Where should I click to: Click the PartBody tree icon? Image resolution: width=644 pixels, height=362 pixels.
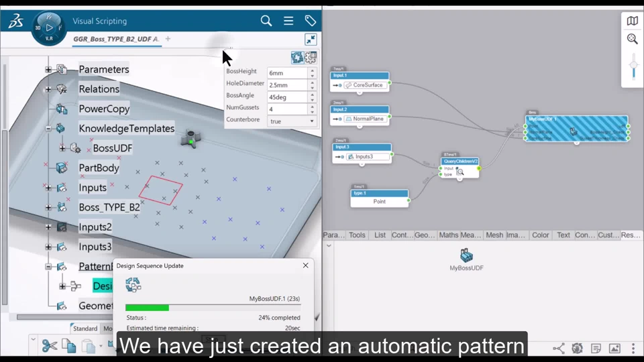click(62, 168)
